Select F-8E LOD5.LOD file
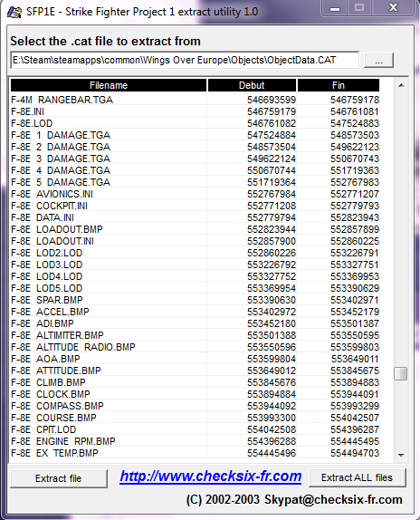Screen dimensions: 420x520 click(195, 288)
